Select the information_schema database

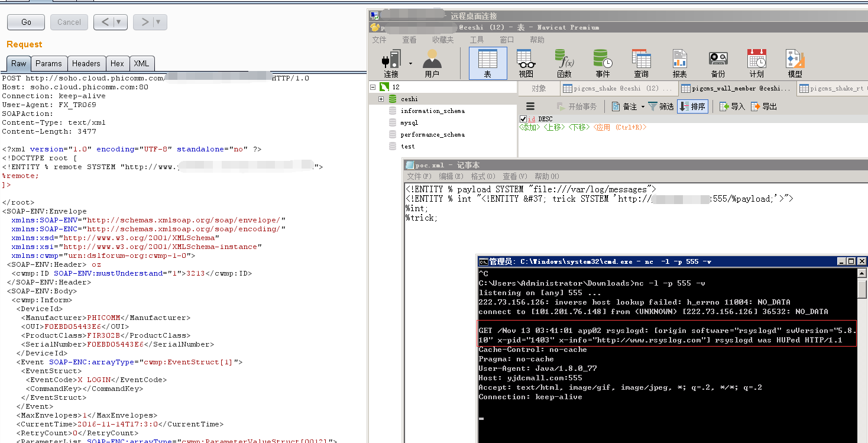point(433,111)
